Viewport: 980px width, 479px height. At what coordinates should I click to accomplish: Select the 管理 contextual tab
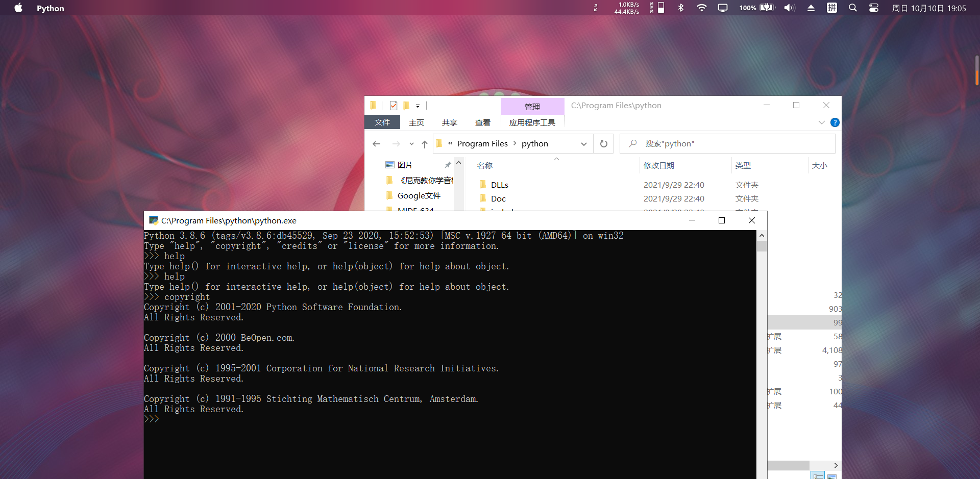point(532,107)
